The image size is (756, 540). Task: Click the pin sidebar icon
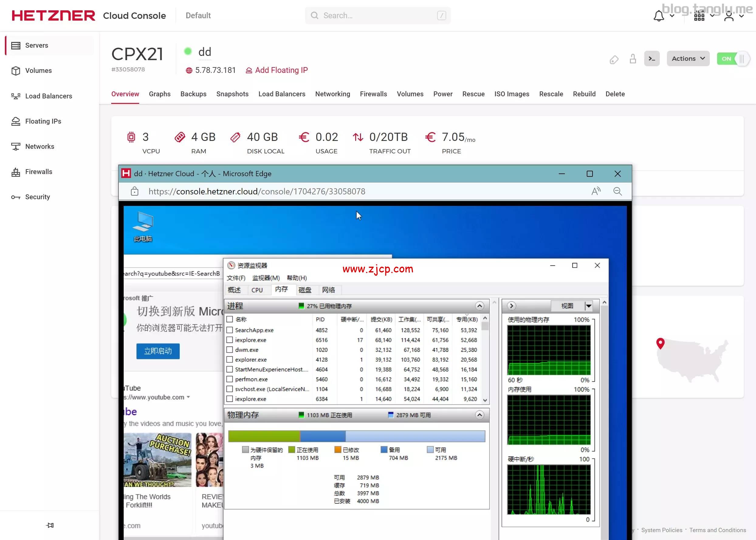click(50, 525)
